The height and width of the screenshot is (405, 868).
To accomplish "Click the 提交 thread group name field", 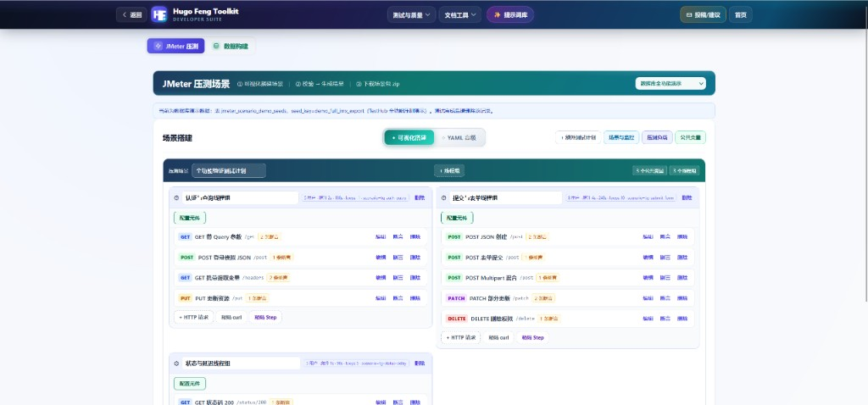I will pos(506,197).
